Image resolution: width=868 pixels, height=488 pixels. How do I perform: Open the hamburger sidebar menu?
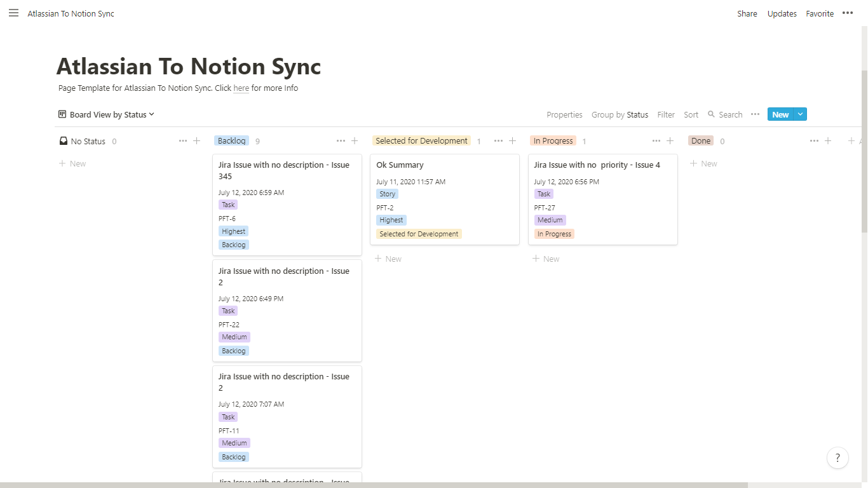[x=13, y=13]
